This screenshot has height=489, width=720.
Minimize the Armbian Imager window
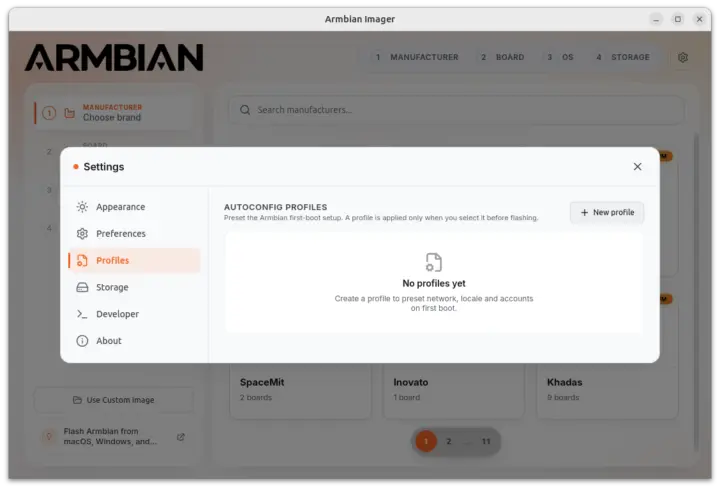click(656, 19)
